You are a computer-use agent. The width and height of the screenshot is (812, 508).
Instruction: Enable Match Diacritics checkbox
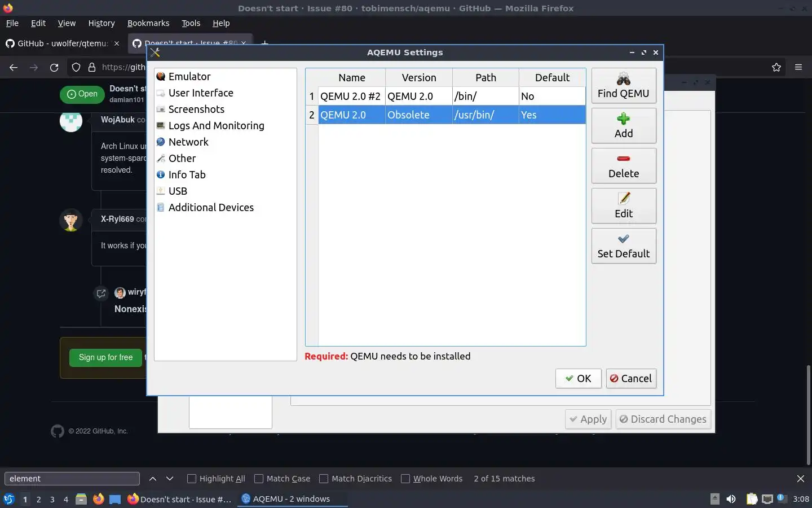point(324,479)
